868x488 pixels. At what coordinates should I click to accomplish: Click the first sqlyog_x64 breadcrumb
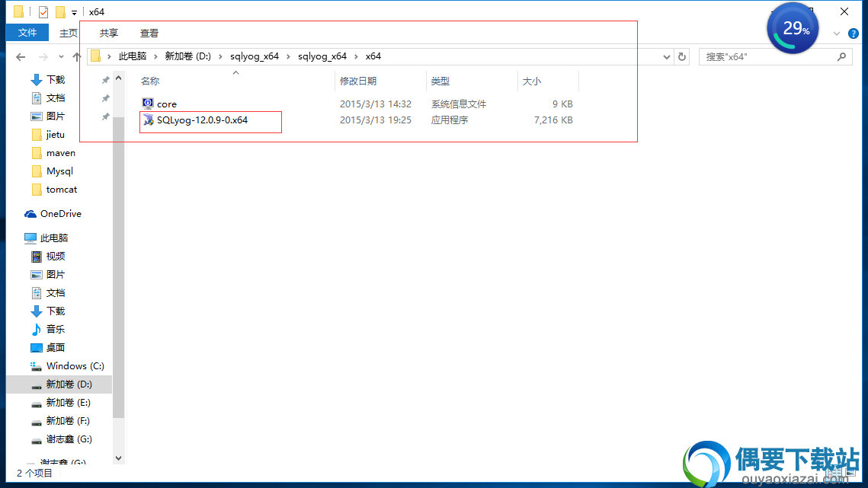click(255, 56)
